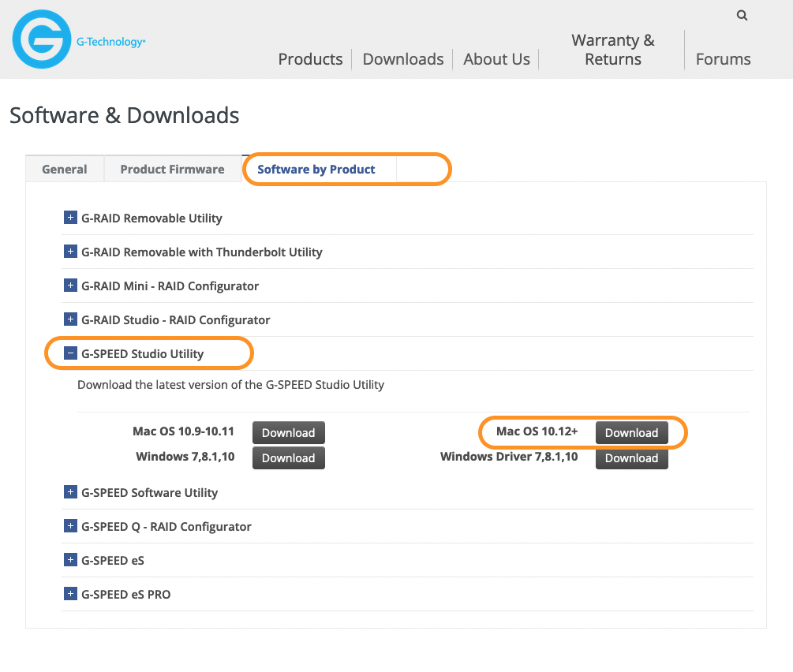This screenshot has width=793, height=672.
Task: Expand G-SPEED eS PRO plus icon
Action: click(x=70, y=594)
